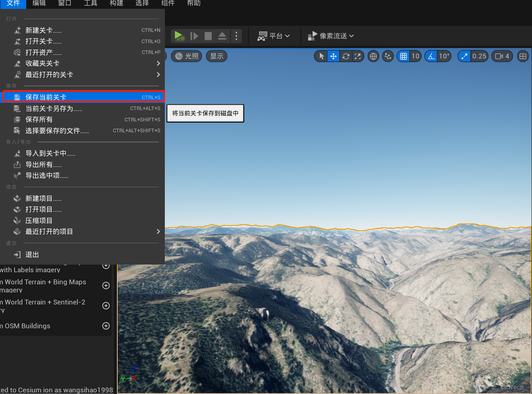This screenshot has height=394, width=532.
Task: Toggle grid position snapping
Action: point(403,56)
